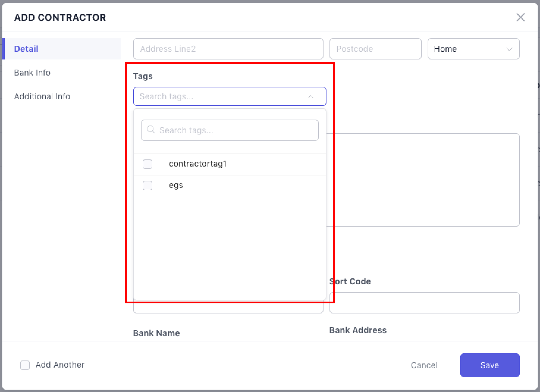Collapse the Tags dropdown using its chevron

311,97
